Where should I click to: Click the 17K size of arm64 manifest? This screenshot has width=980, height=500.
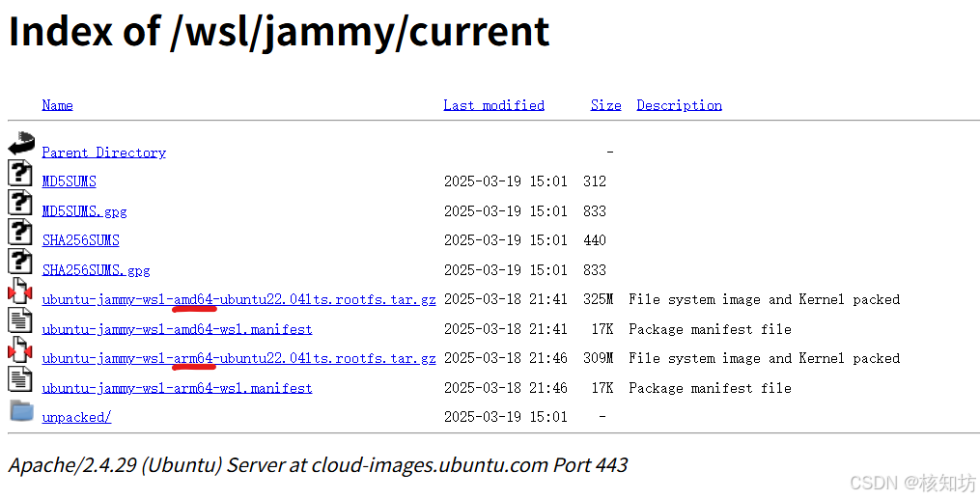[x=602, y=388]
